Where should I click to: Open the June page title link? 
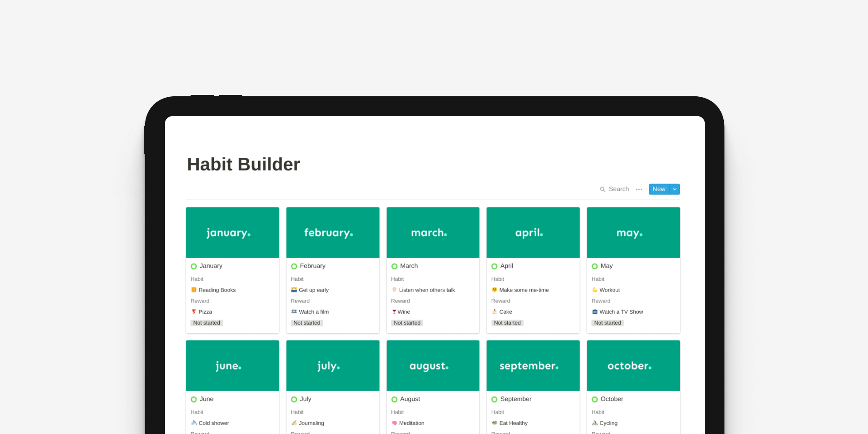click(207, 399)
